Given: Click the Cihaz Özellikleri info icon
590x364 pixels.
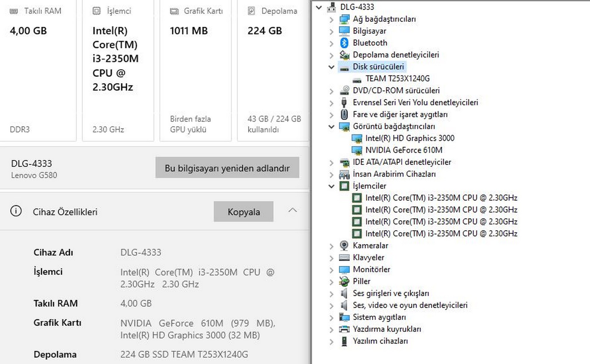Looking at the screenshot, I should (16, 211).
